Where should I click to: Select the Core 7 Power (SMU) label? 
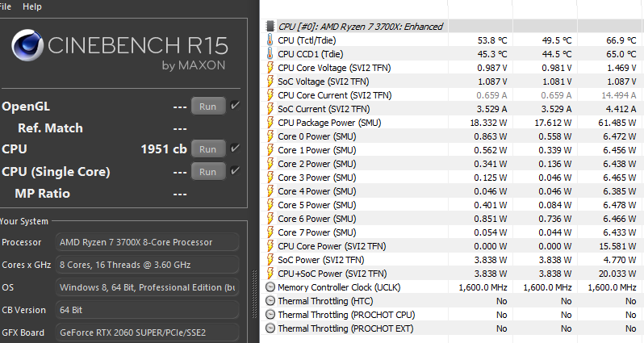coord(317,232)
